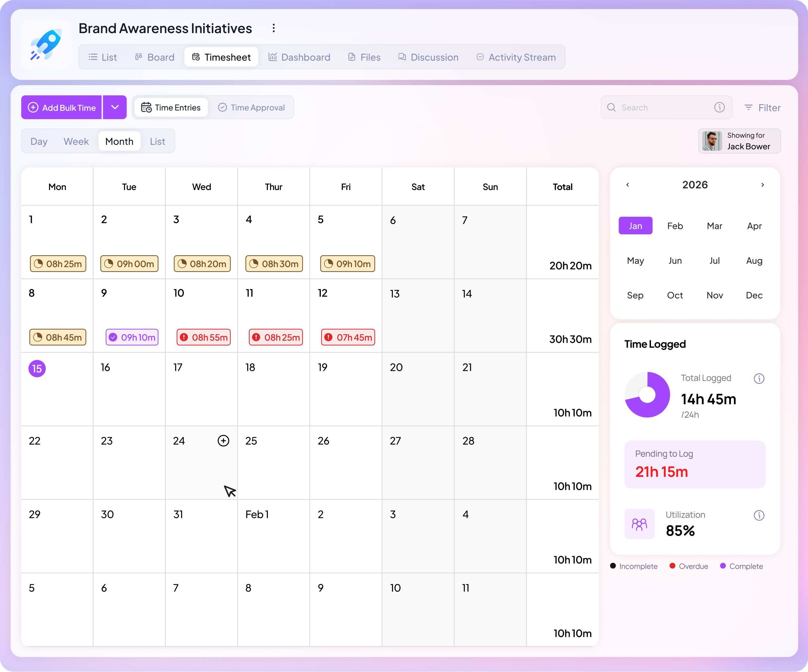Open the 09h 00m time entry
The image size is (808, 672).
[129, 264]
